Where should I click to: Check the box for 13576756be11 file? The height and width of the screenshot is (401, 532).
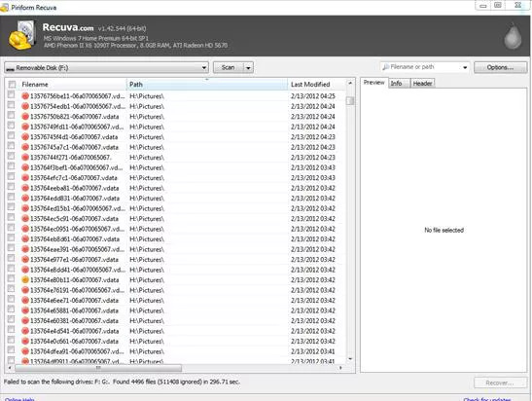pyautogui.click(x=12, y=94)
